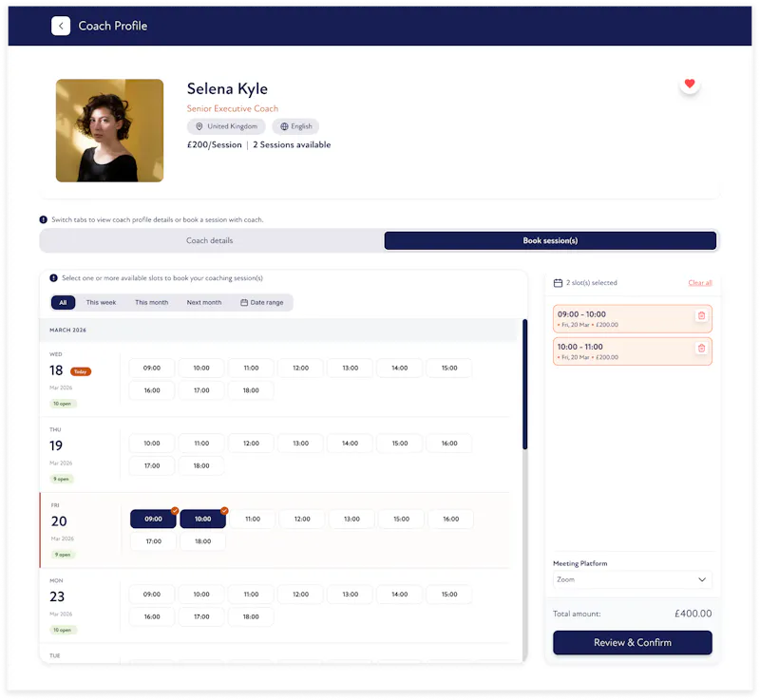Select 18:00 slot on Wed 18
Image resolution: width=760 pixels, height=700 pixels.
[251, 390]
